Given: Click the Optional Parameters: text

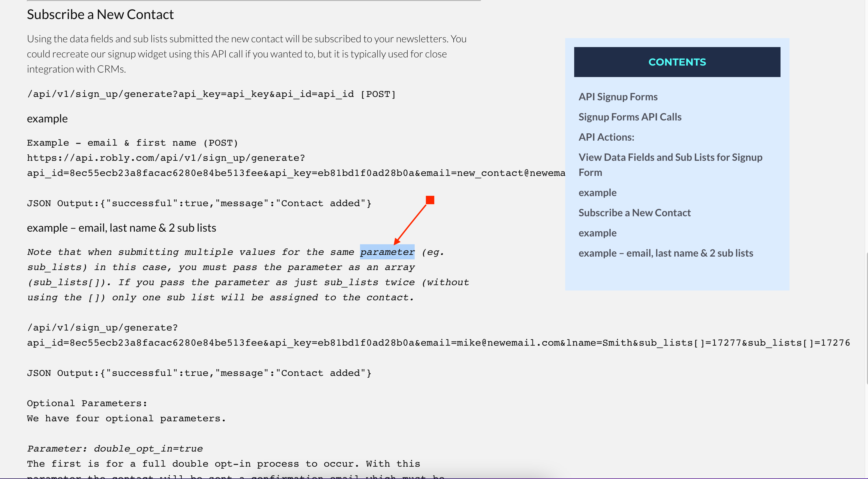Looking at the screenshot, I should (87, 403).
